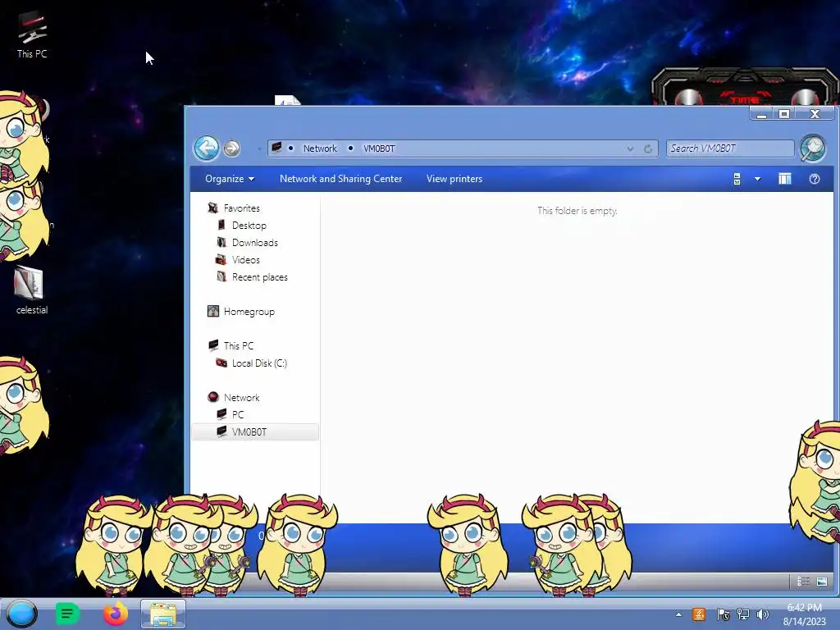Expand the Network breadcrumb separator
Screen dimensions: 840x630
350,148
